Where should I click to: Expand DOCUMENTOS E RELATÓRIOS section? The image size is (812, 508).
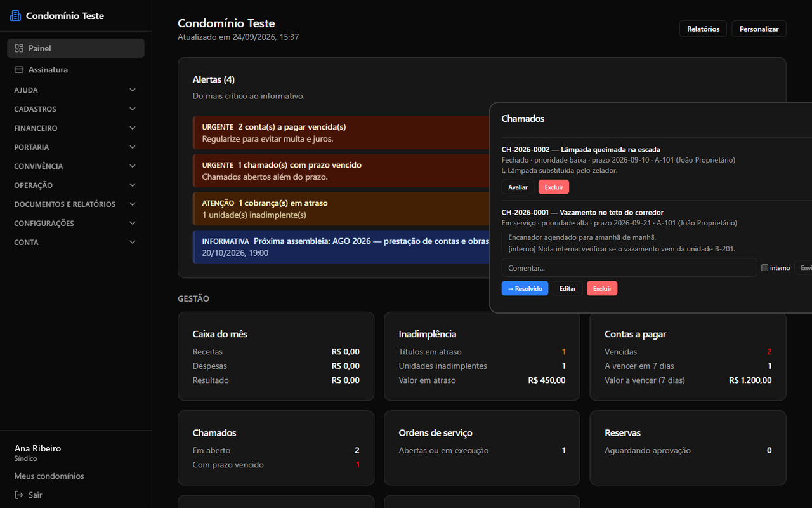(76, 204)
